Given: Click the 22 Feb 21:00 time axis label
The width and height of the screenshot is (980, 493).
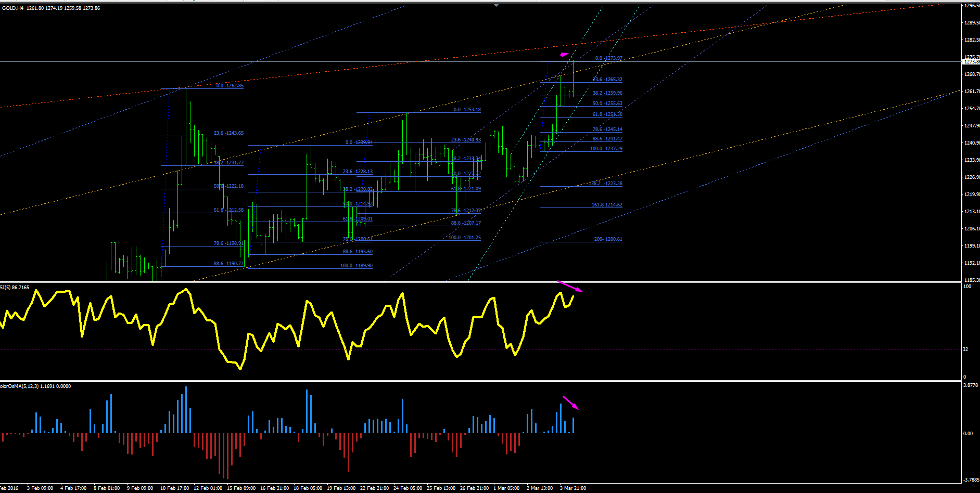Looking at the screenshot, I should coord(375,488).
